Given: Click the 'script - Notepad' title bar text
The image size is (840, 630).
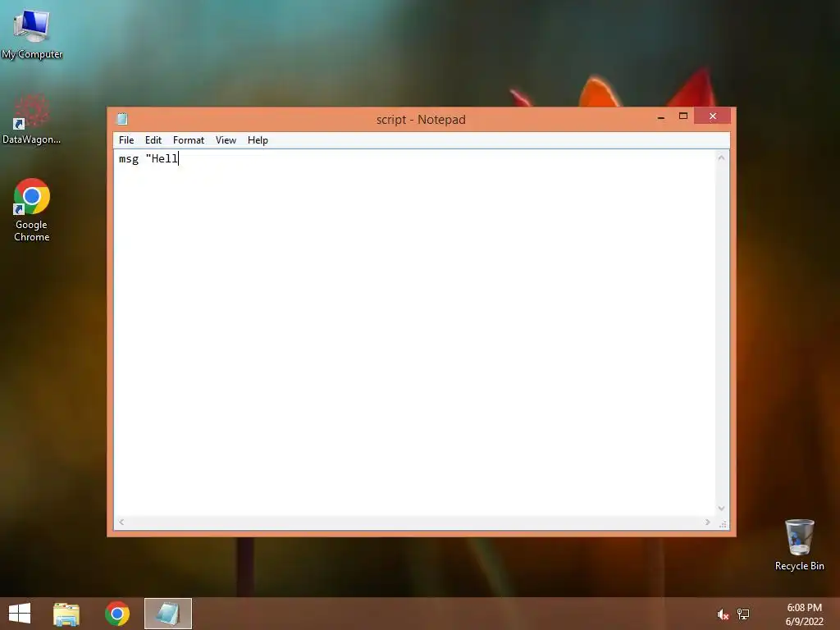Looking at the screenshot, I should coord(421,120).
